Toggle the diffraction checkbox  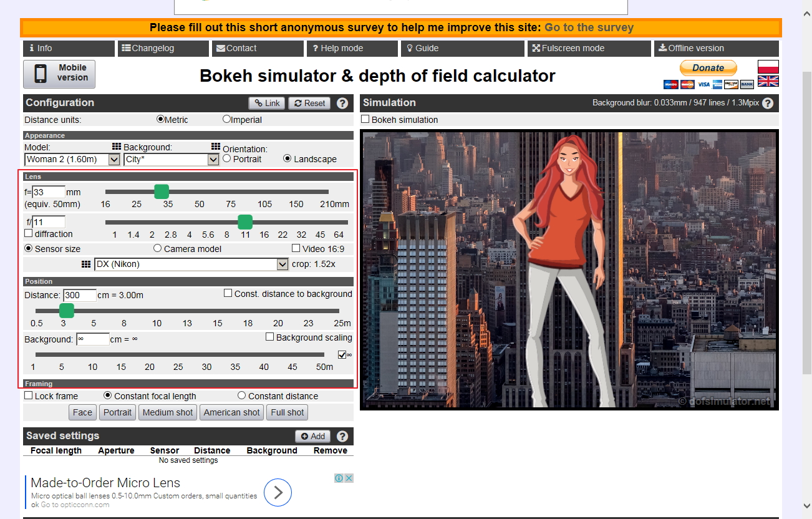point(29,233)
